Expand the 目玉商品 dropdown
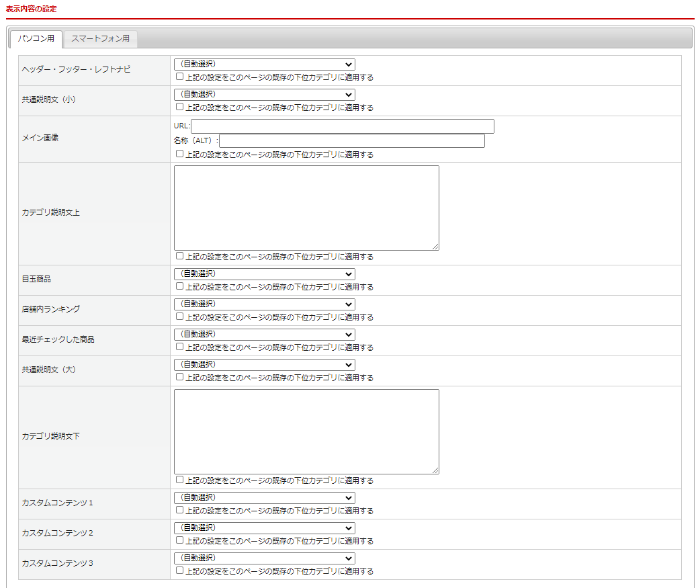700x588 pixels. click(264, 274)
